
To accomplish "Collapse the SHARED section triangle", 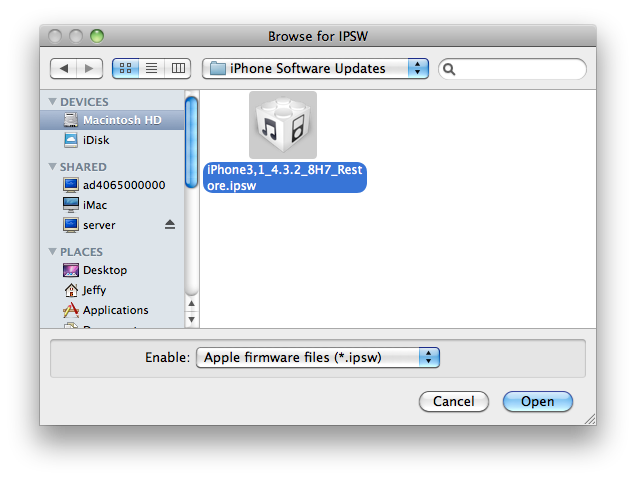I will click(52, 167).
